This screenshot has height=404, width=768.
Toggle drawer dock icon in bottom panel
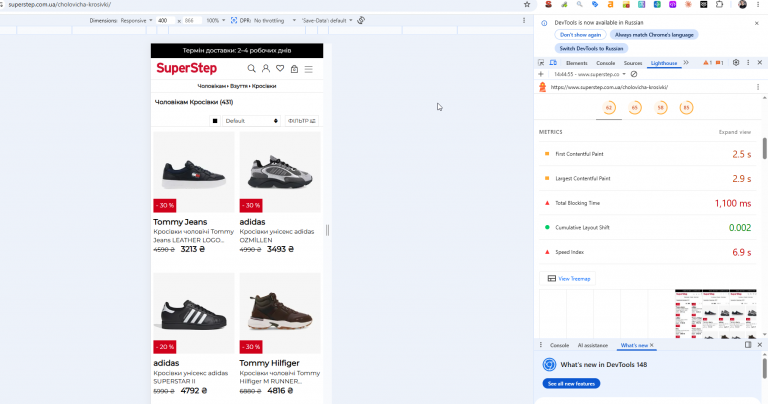click(x=748, y=345)
